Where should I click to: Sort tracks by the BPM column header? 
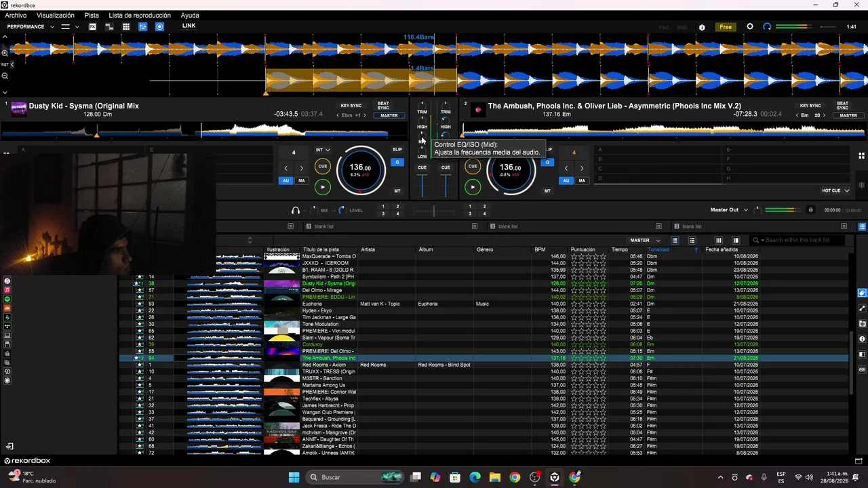click(x=540, y=249)
